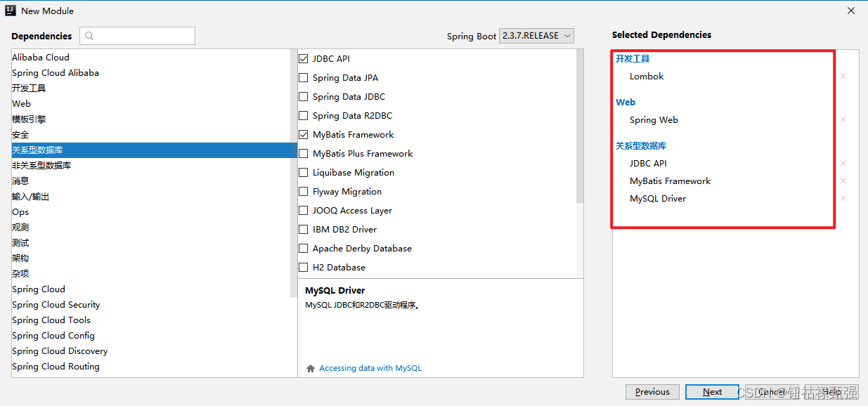Click the Previous button
This screenshot has width=868, height=406.
652,391
